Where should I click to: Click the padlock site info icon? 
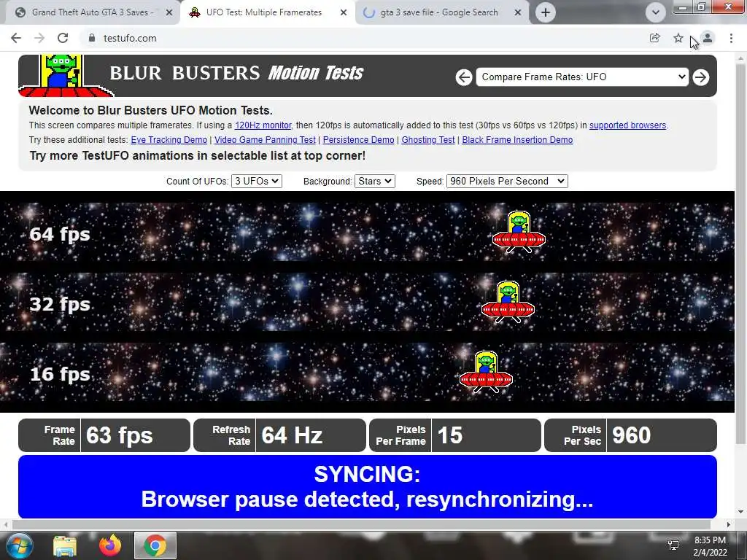coord(92,38)
